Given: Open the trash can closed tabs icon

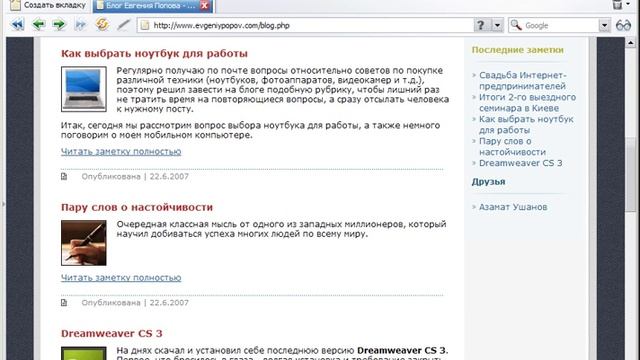Looking at the screenshot, I should coord(618,4).
